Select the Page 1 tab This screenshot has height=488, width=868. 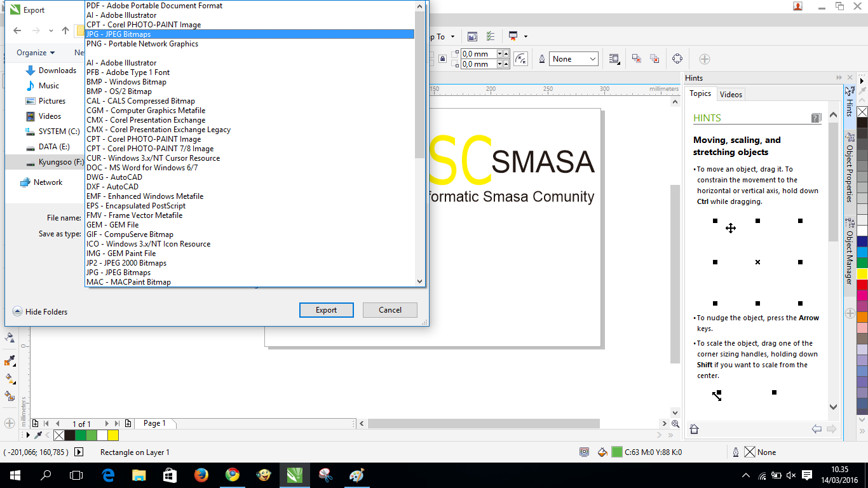pos(154,423)
